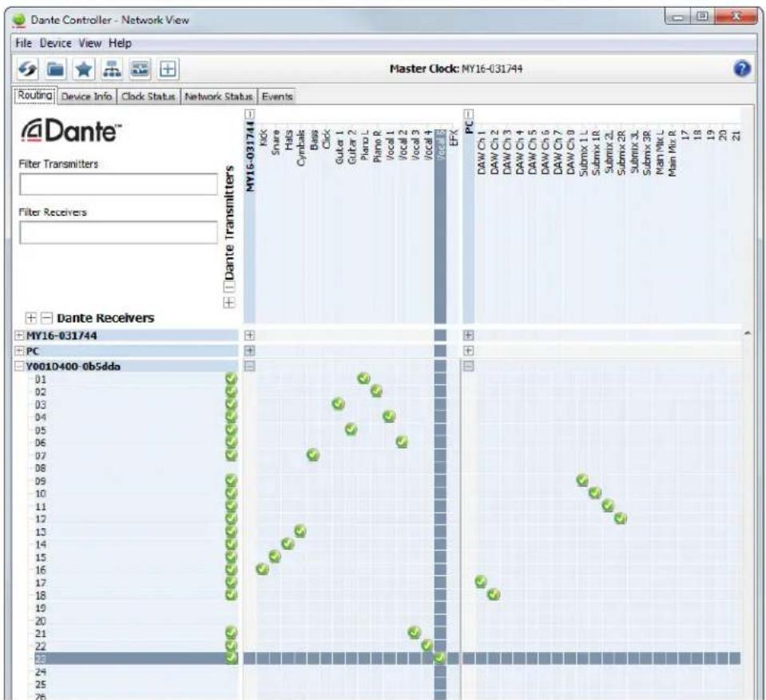
Task: Click the star toolbar icon
Action: [x=84, y=69]
